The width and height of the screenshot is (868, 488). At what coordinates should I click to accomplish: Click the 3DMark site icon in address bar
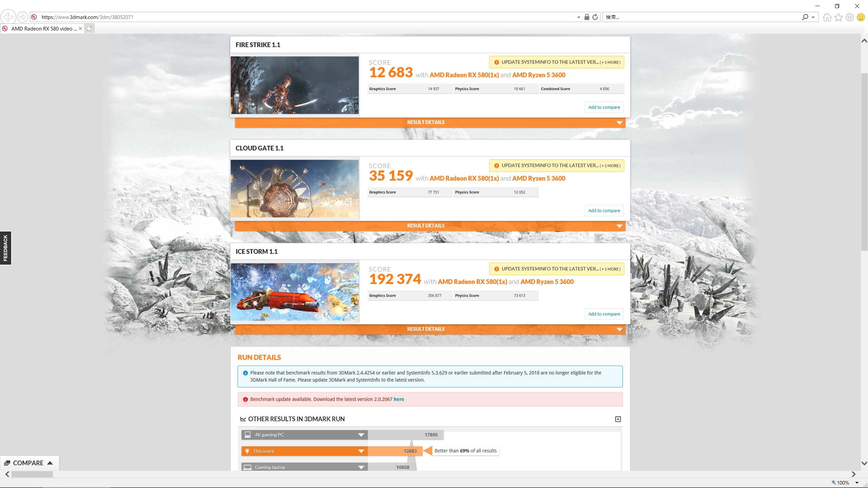(x=34, y=17)
